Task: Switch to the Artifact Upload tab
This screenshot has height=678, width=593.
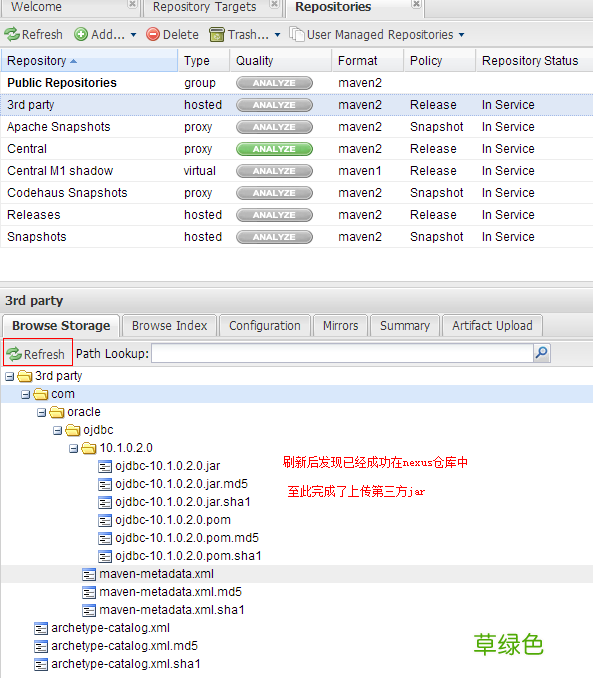Action: (492, 326)
